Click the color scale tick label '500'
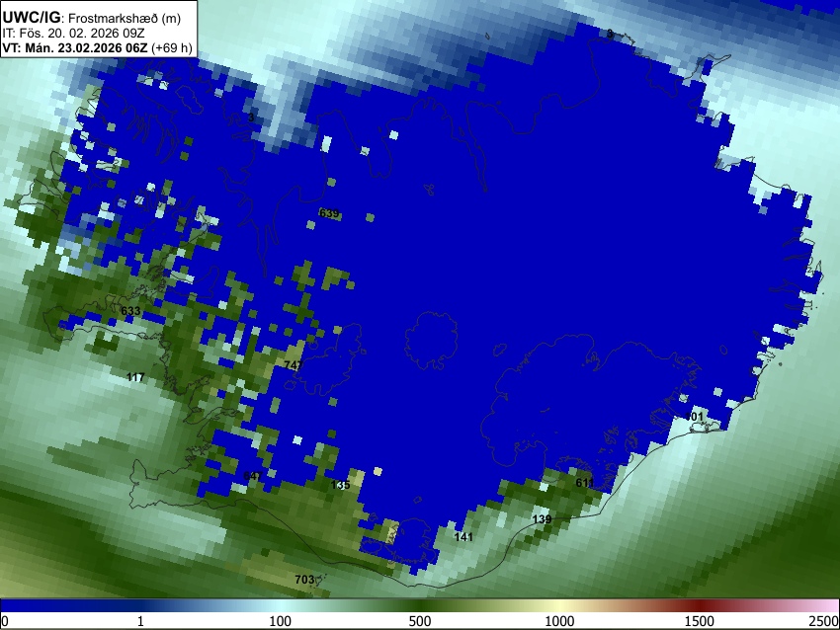 tap(419, 621)
